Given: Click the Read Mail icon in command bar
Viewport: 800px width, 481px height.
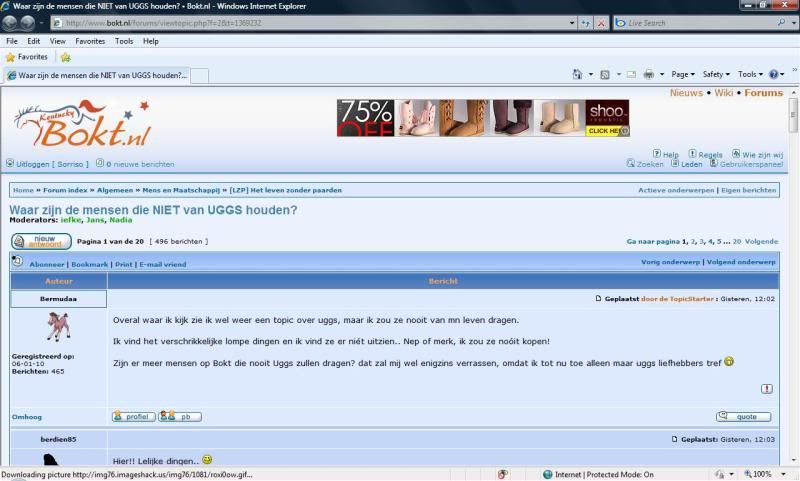Looking at the screenshot, I should [x=632, y=74].
